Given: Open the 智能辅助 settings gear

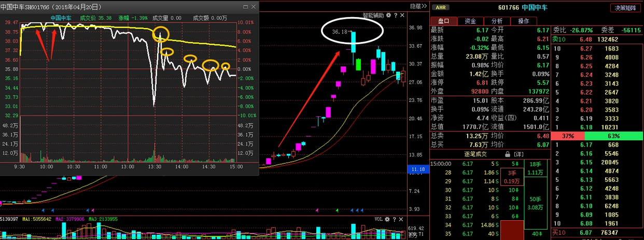Looking at the screenshot, I should point(388,16).
